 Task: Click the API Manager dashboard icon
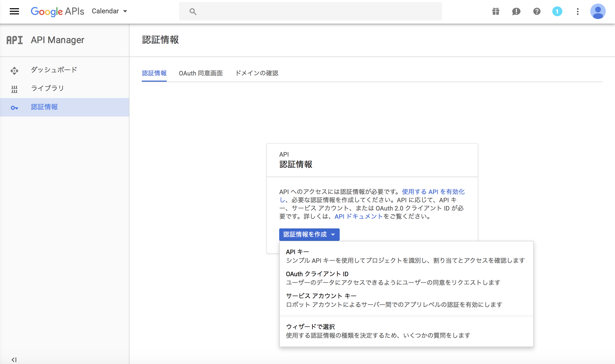pyautogui.click(x=14, y=69)
